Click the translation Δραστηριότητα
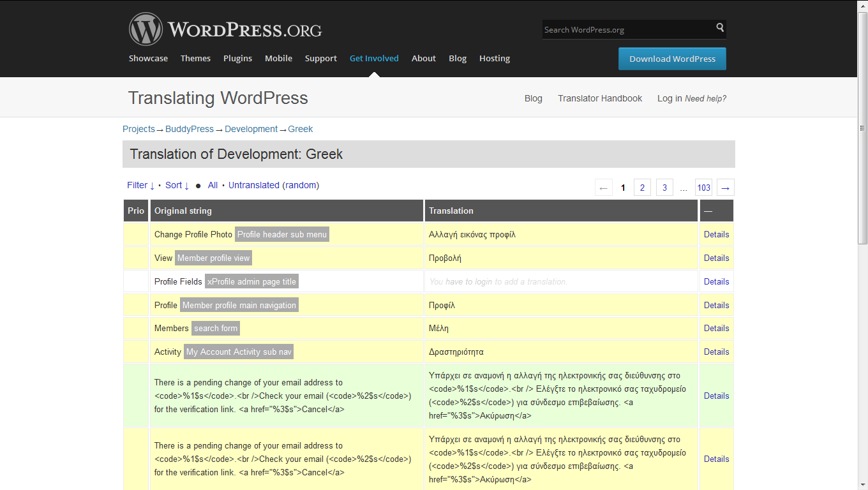 coord(456,352)
